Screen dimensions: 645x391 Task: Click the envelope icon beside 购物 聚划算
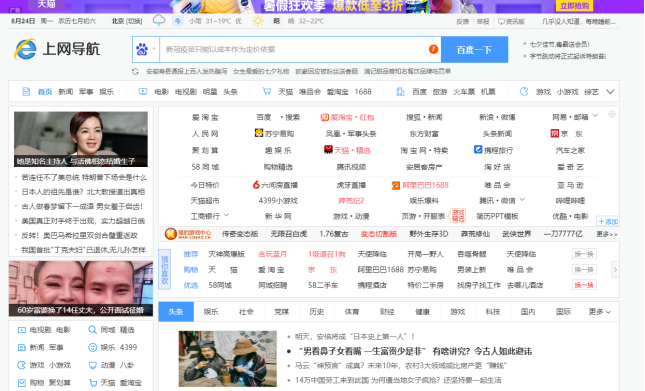click(21, 383)
